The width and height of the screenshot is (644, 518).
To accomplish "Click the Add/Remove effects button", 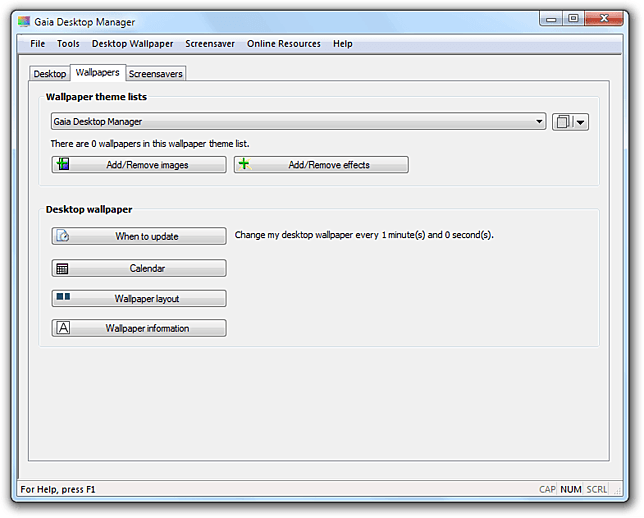I will [x=321, y=164].
